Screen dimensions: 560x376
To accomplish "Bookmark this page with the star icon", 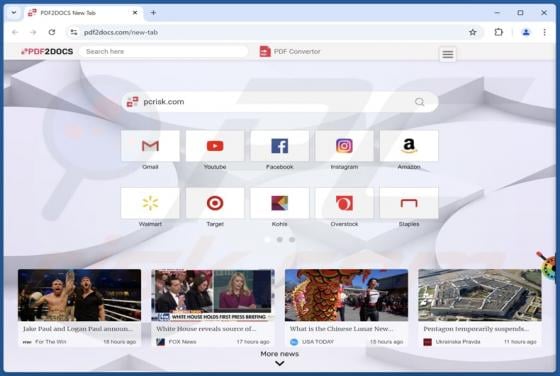I will pyautogui.click(x=472, y=32).
